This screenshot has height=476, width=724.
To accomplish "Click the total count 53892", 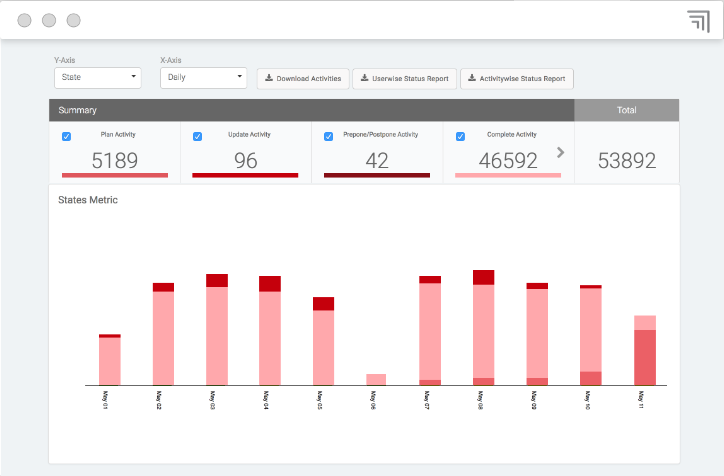I will 627,160.
